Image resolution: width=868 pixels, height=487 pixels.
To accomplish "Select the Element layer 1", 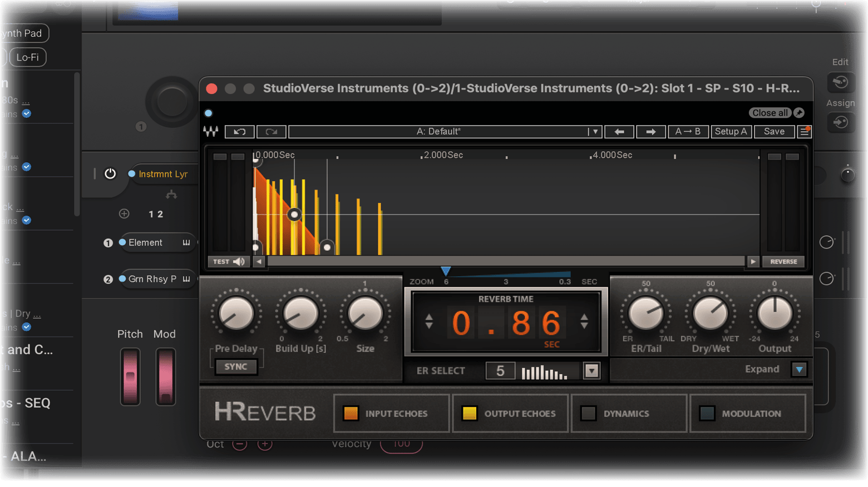I will [146, 243].
